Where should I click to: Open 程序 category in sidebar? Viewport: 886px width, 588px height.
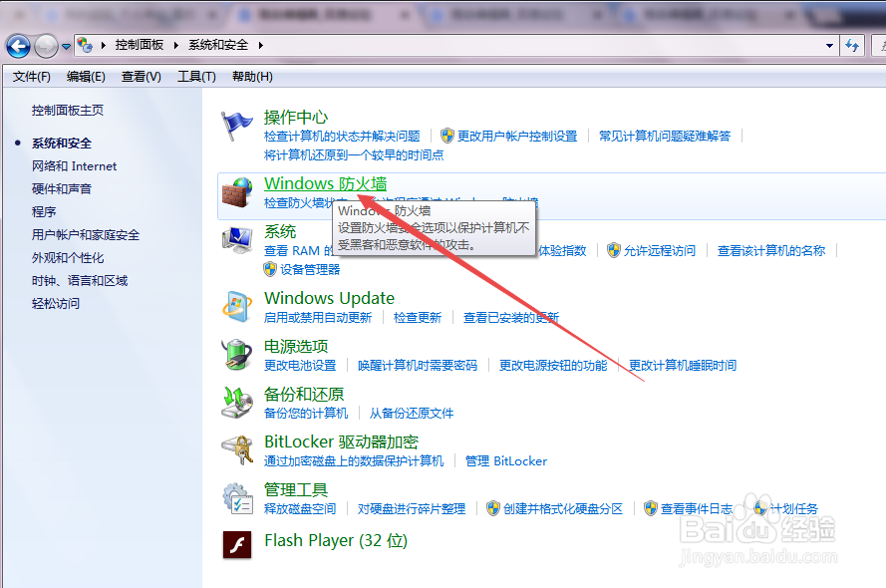click(x=44, y=212)
